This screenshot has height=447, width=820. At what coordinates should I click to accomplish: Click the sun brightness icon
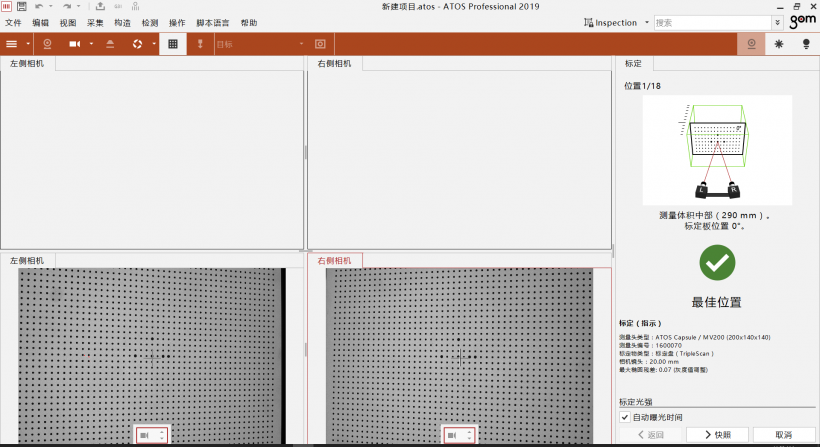[779, 44]
